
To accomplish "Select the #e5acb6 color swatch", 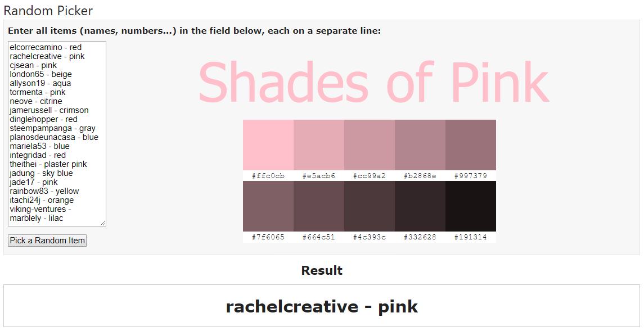I will (319, 145).
